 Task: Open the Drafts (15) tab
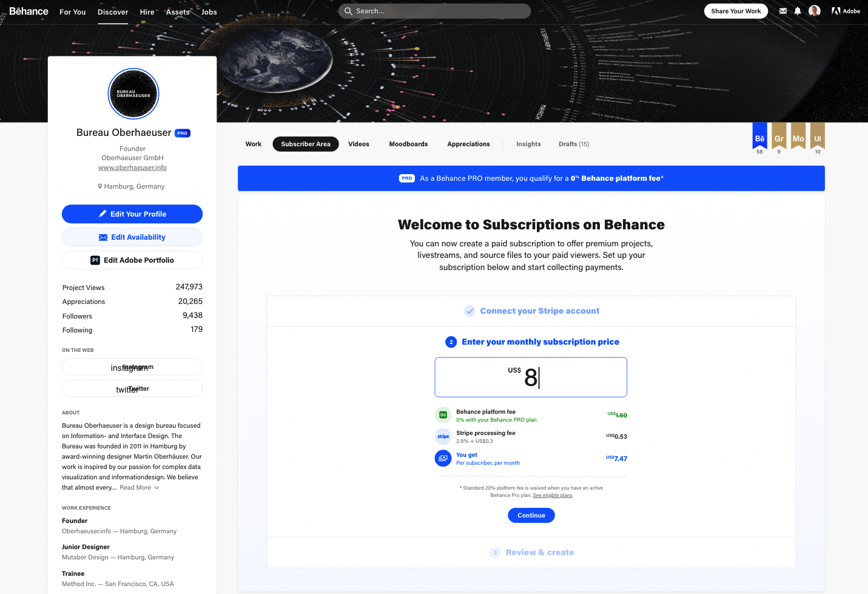(x=574, y=144)
